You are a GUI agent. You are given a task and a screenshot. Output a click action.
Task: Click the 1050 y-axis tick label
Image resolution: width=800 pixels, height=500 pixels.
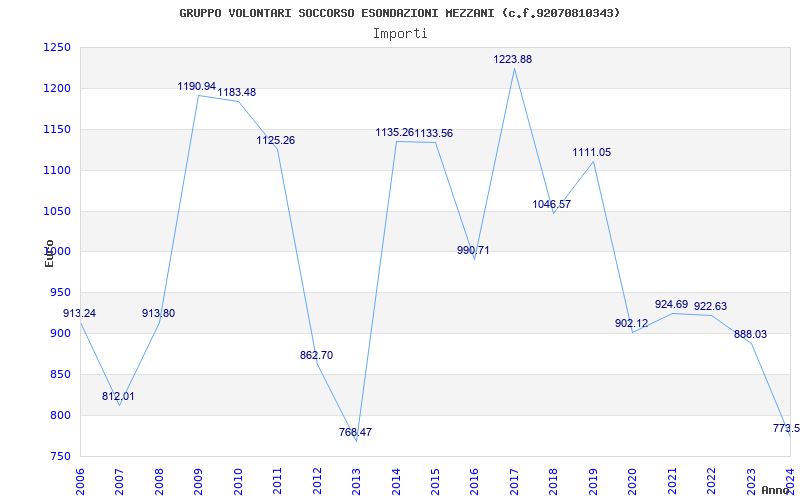tap(56, 211)
